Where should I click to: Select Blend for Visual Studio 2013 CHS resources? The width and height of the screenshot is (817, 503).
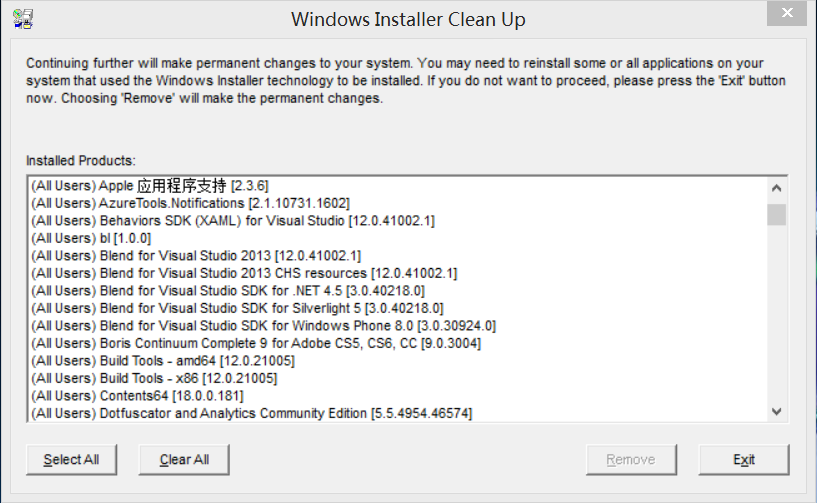[244, 273]
